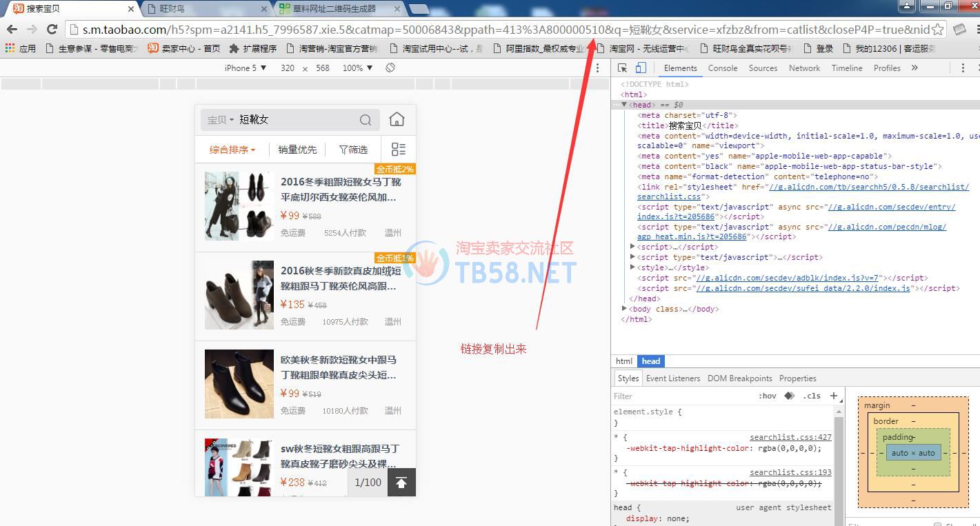Show more DevTools panels with >> chevron
980x526 pixels.
pos(914,68)
